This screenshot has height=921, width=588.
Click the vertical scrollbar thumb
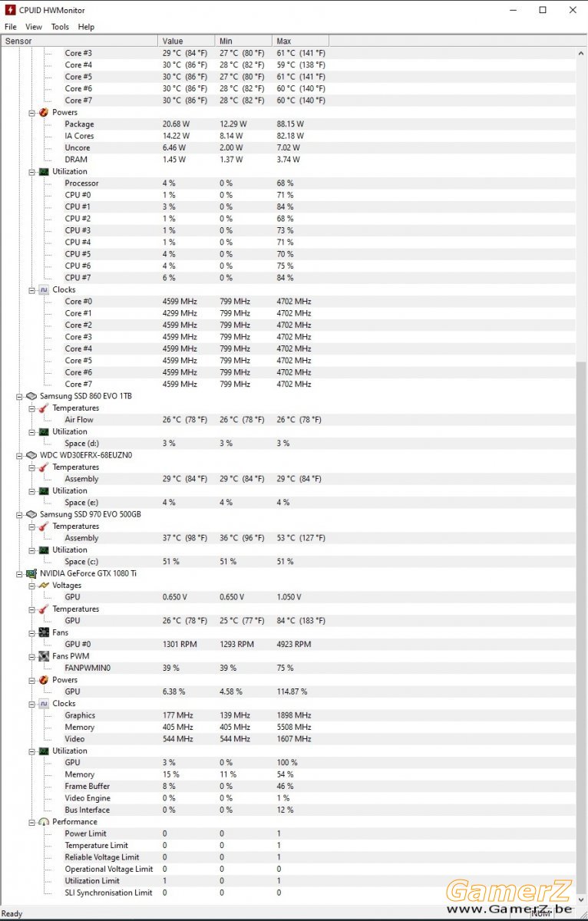pos(581,635)
